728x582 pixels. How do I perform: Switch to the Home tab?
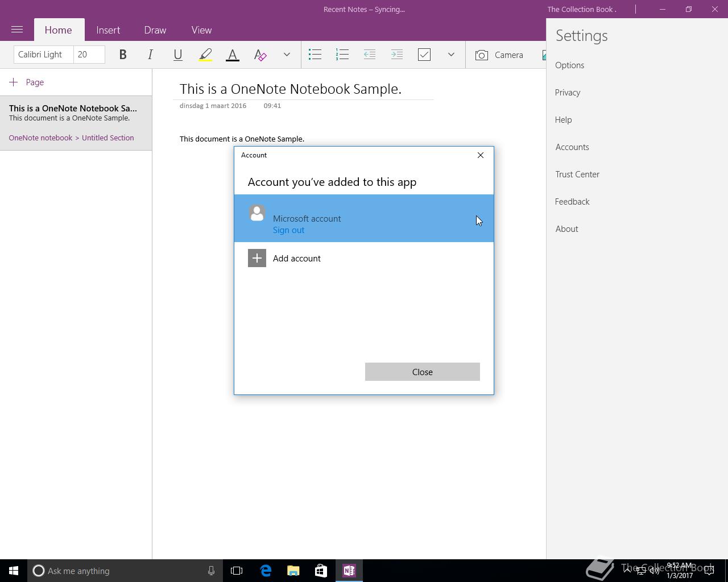(59, 30)
